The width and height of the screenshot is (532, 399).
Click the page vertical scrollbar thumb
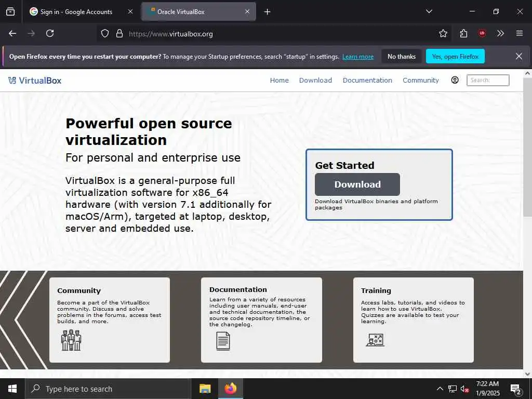pyautogui.click(x=528, y=147)
